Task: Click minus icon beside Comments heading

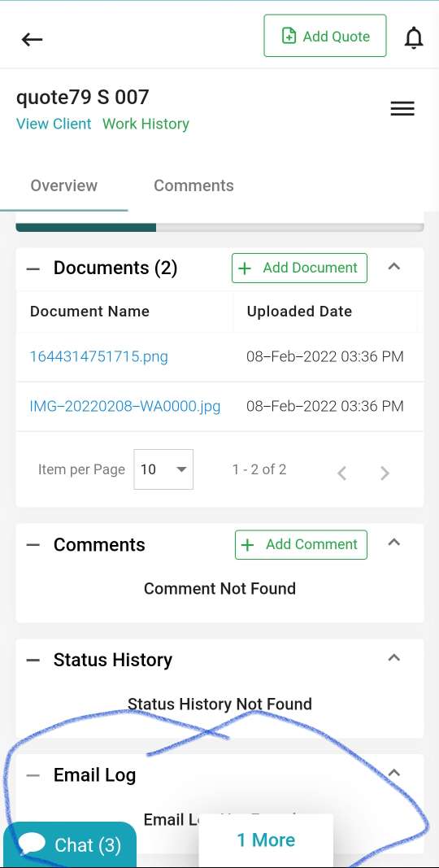Action: click(x=33, y=545)
